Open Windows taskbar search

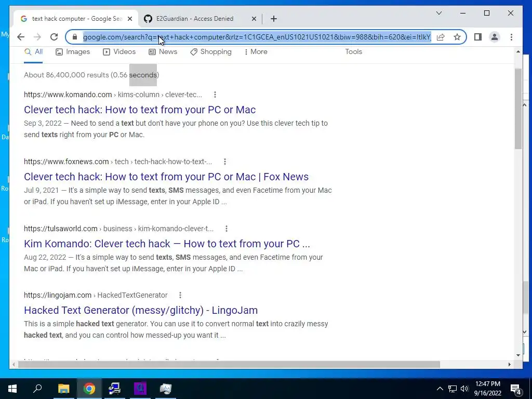[x=37, y=389]
